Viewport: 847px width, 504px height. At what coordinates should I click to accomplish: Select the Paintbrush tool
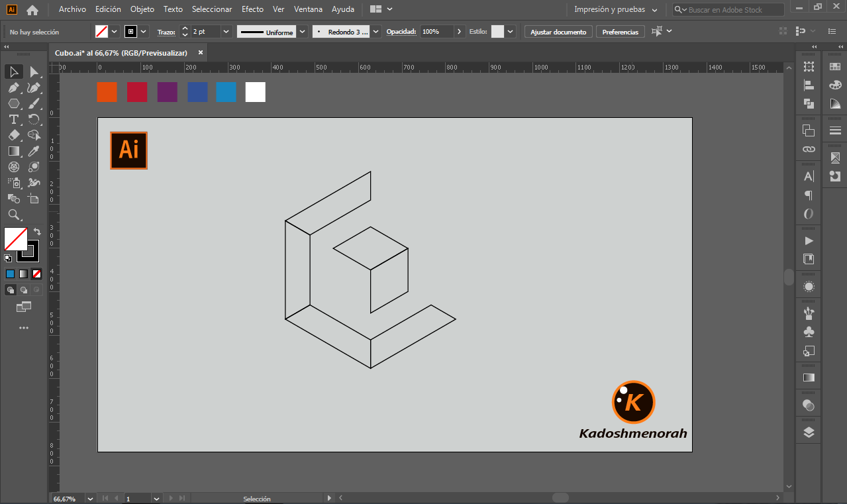tap(34, 103)
